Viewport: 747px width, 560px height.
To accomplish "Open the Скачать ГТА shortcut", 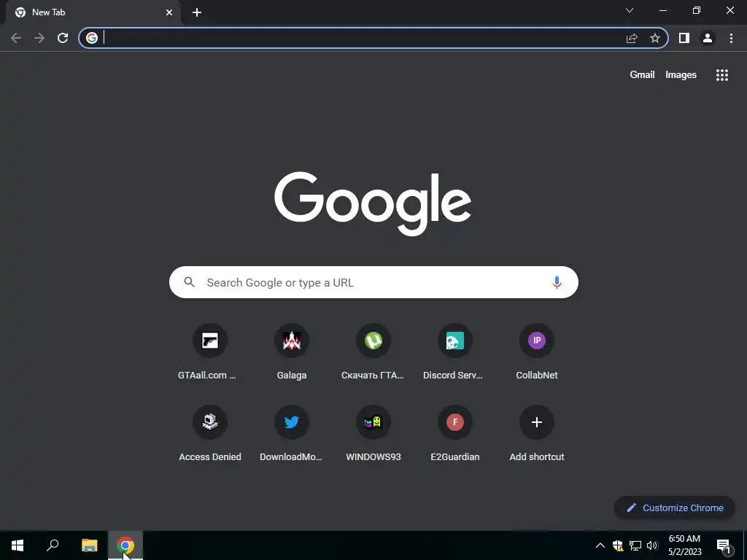I will [373, 352].
